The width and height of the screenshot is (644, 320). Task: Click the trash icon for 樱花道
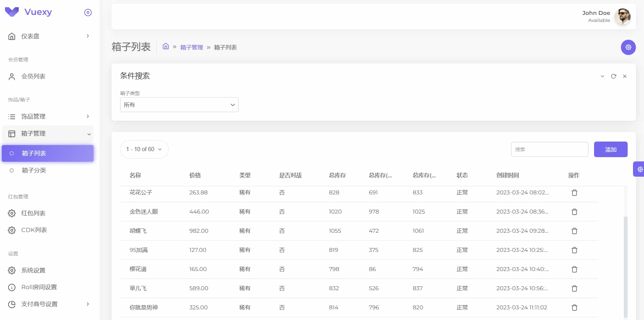pos(574,269)
